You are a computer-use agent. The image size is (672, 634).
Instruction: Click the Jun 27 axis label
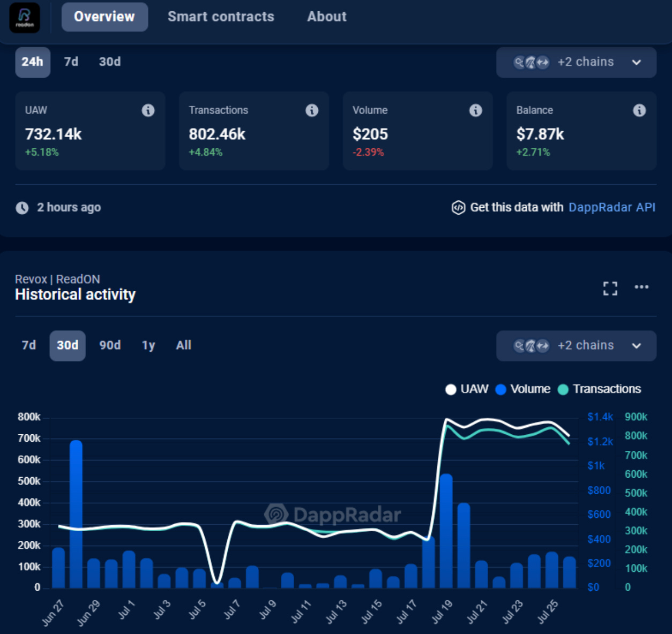[53, 613]
